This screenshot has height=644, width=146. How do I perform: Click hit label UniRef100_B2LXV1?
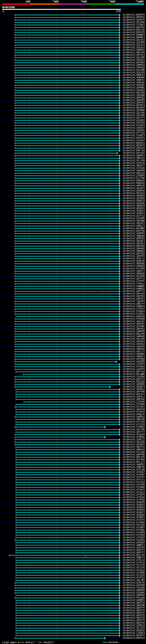coord(134,555)
